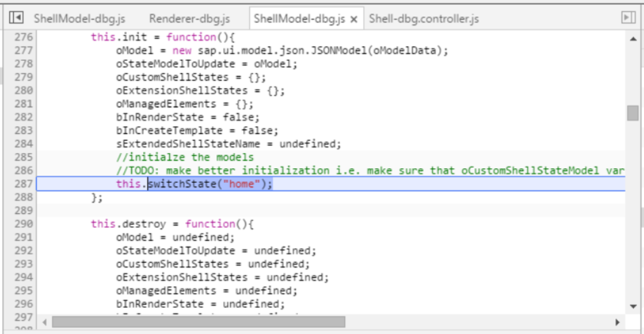Click line number 290 in gutter

(23, 224)
